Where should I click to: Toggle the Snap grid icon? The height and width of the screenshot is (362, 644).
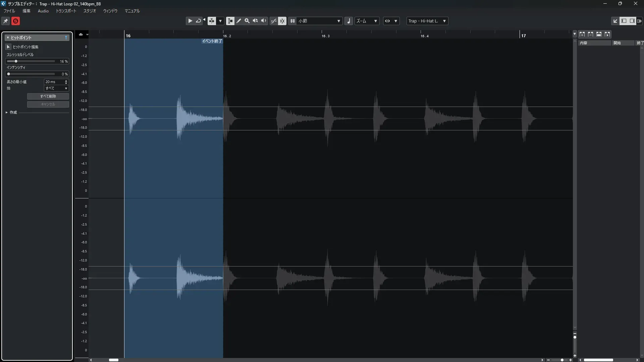click(292, 21)
